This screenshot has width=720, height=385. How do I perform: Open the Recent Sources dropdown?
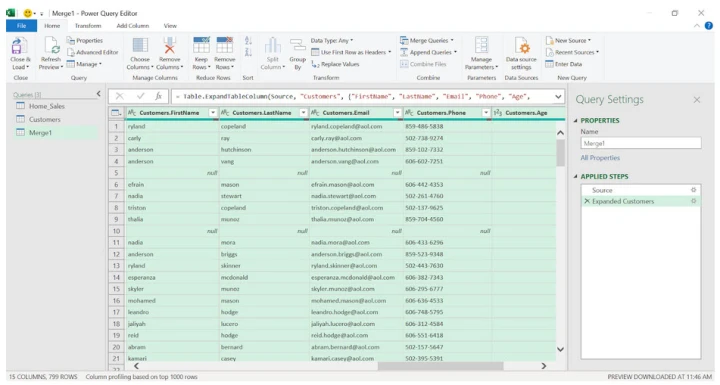click(572, 52)
